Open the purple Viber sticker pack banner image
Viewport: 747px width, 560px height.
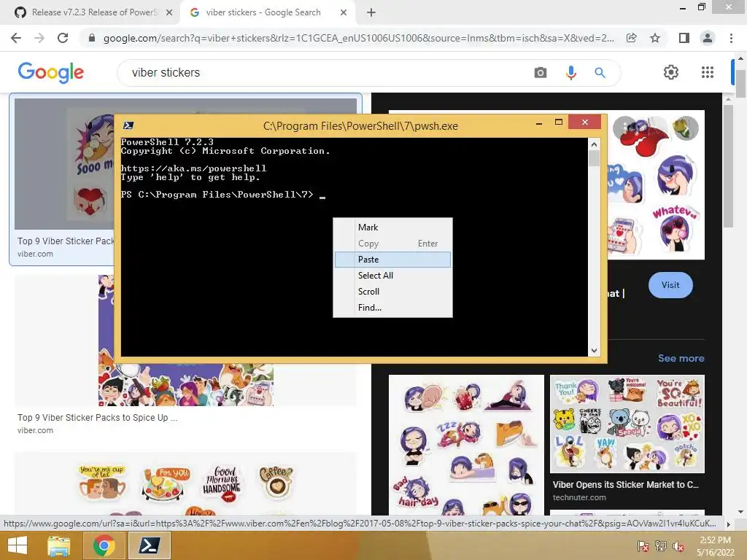(186, 384)
